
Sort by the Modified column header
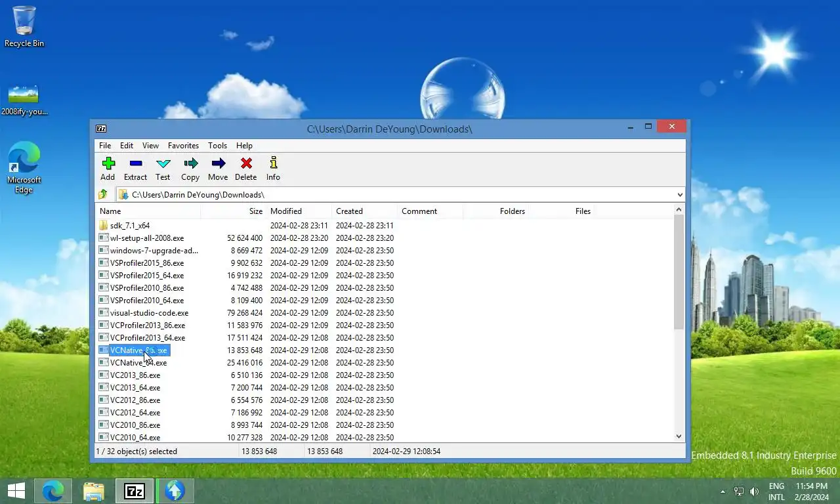(299, 211)
